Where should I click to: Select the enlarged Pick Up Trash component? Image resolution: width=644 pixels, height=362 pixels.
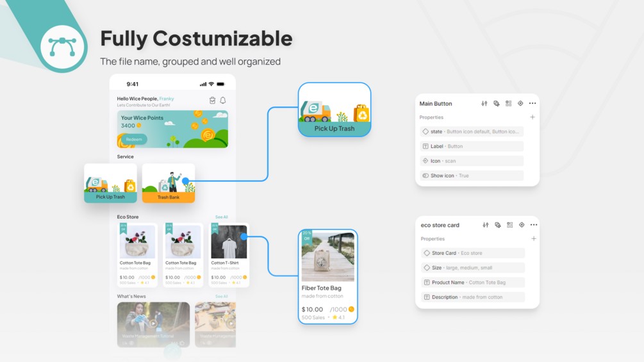[x=334, y=110]
